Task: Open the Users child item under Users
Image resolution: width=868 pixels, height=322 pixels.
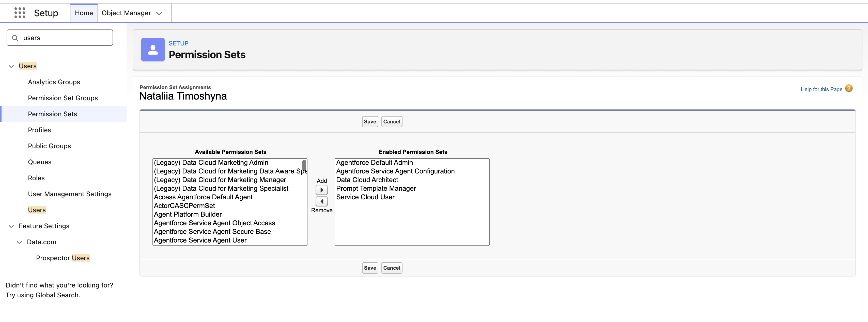Action: tap(37, 210)
